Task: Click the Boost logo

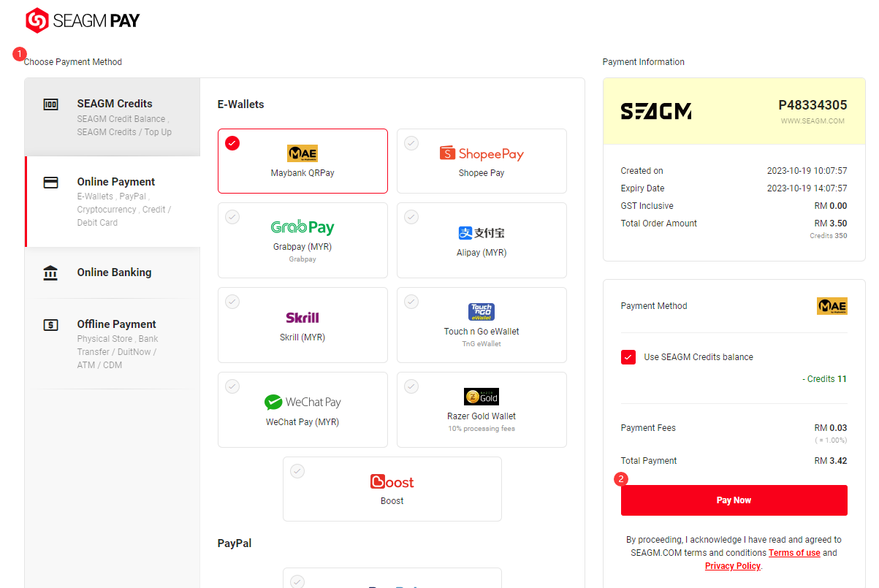Action: [x=392, y=482]
